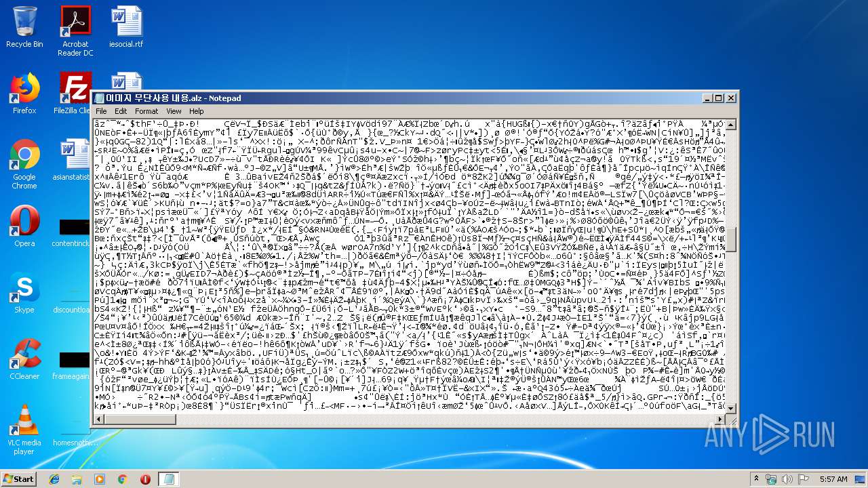Launch CCleaner from the desktop
Viewport: 868px width, 488px height.
pos(24,359)
